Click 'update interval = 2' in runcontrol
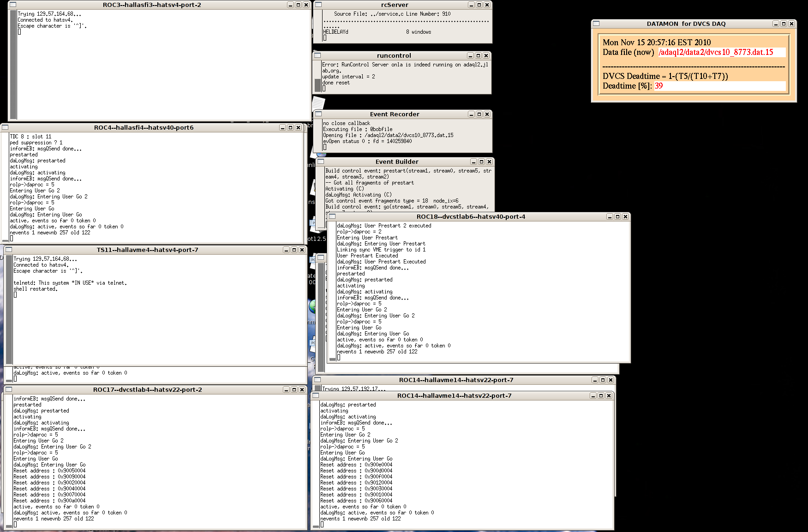The image size is (808, 532). pos(348,77)
